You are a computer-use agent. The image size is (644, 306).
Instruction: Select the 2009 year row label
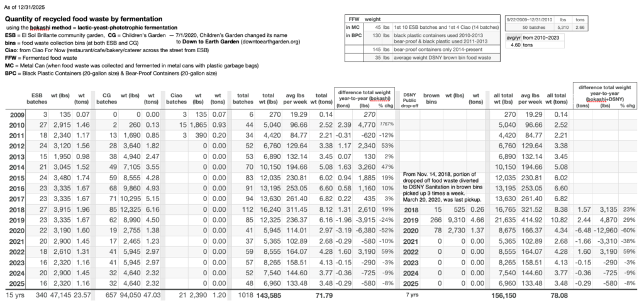[14, 115]
